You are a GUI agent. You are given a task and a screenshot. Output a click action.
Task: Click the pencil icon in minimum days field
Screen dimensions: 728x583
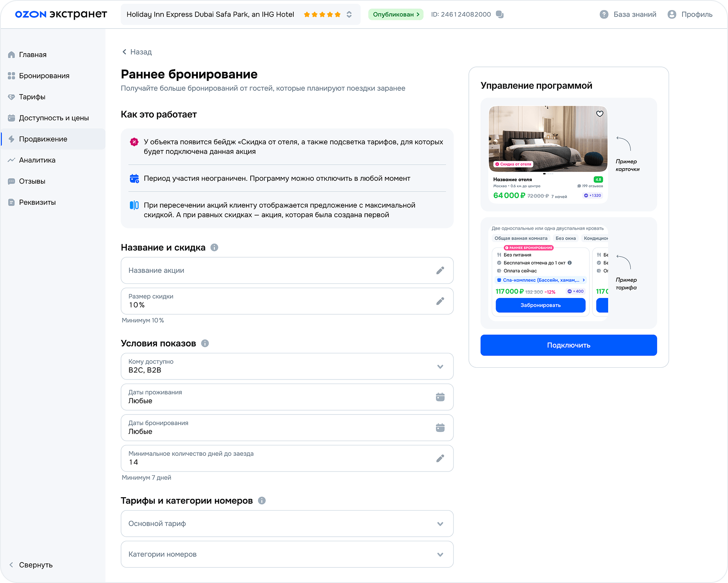[x=440, y=458]
